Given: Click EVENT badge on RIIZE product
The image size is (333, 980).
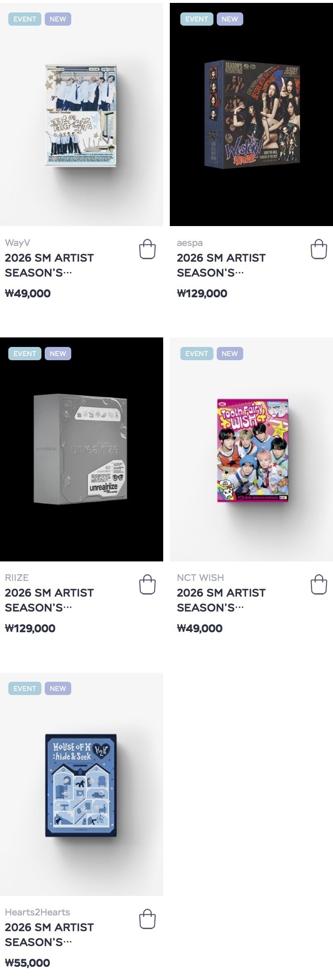Looking at the screenshot, I should coord(24,354).
